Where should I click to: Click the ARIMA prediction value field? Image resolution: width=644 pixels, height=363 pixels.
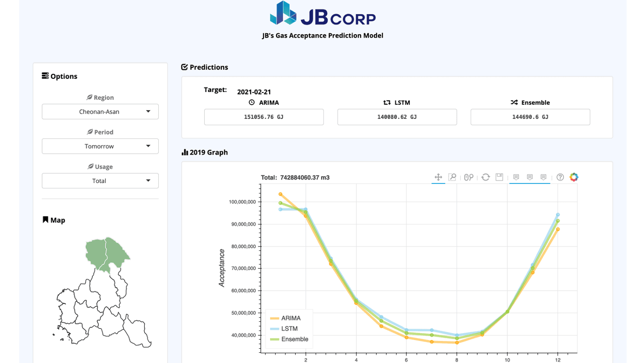click(x=264, y=117)
